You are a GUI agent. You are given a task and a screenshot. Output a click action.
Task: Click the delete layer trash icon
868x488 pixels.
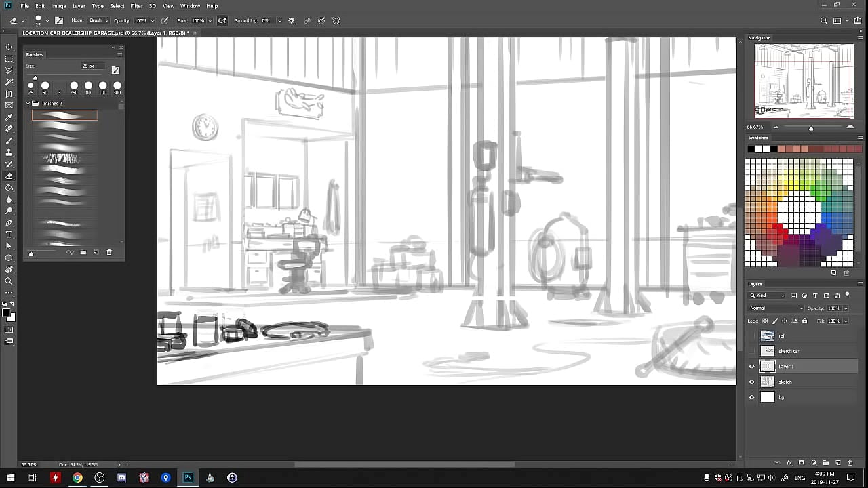point(850,463)
